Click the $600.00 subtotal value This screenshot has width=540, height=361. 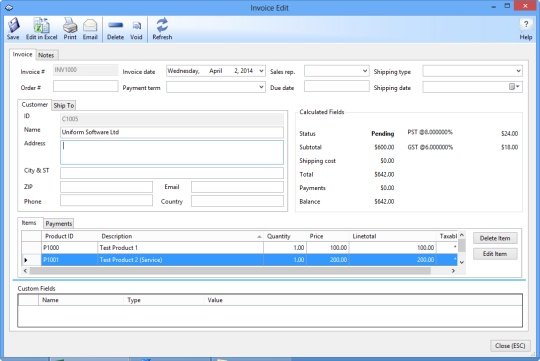(384, 147)
